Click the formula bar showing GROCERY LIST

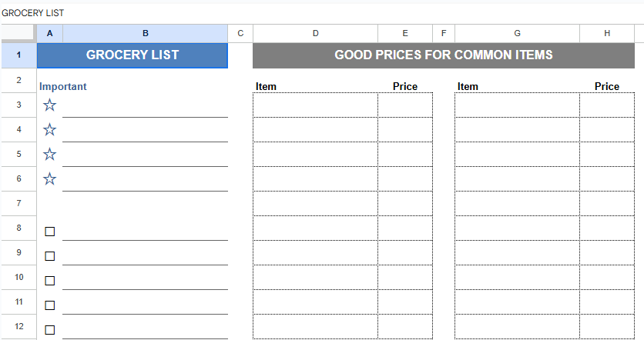(x=231, y=13)
